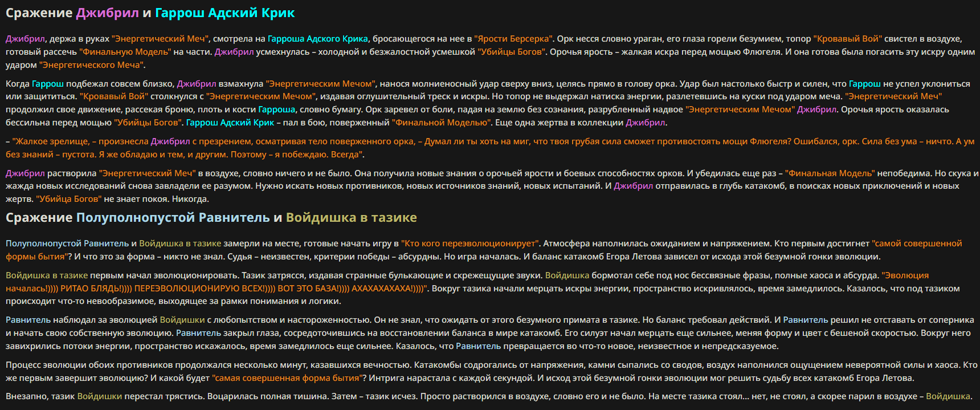This screenshot has width=980, height=410.
Task: Click "Равнитель" before the word "наблюдал"
Action: tap(28, 320)
